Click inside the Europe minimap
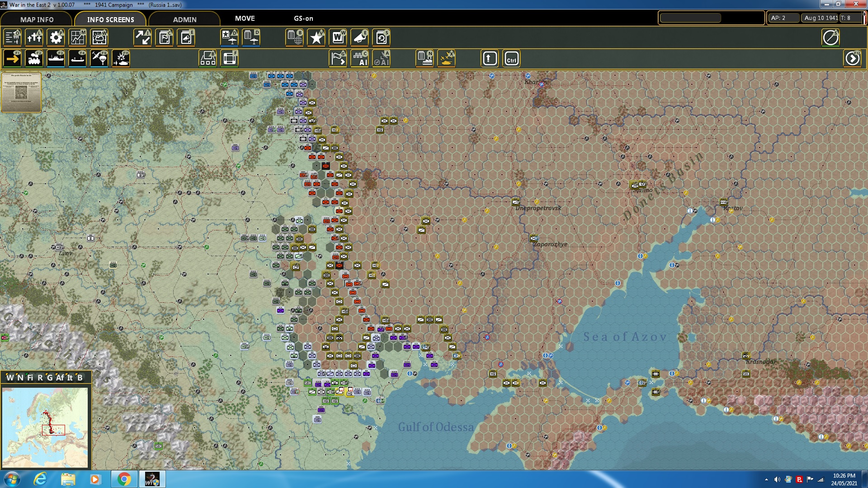Viewport: 868px width, 488px height. (x=45, y=427)
